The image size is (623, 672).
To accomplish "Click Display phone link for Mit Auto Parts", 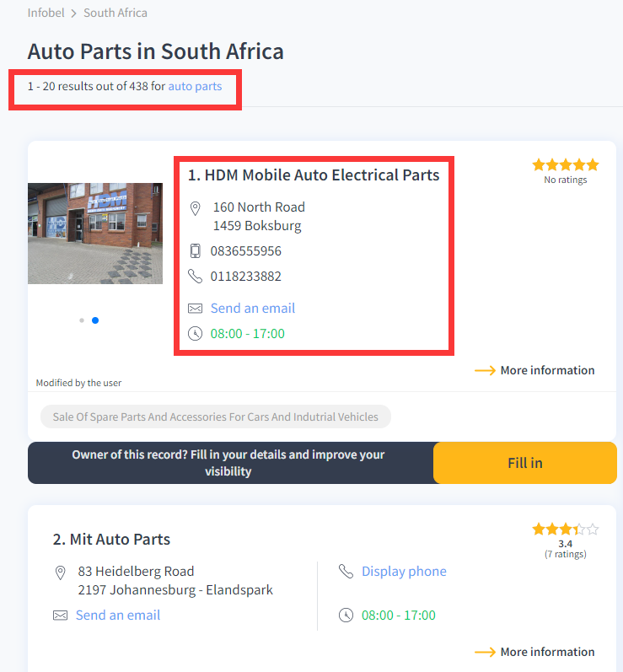I will pyautogui.click(x=404, y=572).
